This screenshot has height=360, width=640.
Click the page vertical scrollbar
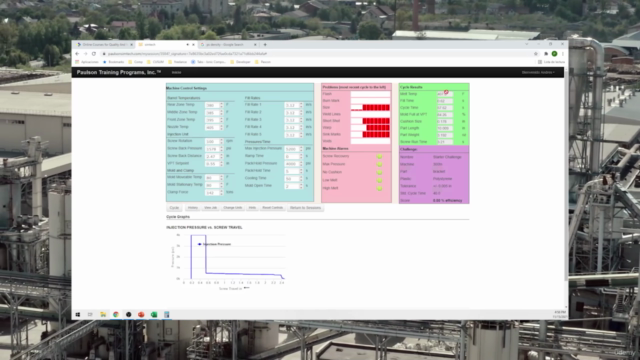(566, 176)
